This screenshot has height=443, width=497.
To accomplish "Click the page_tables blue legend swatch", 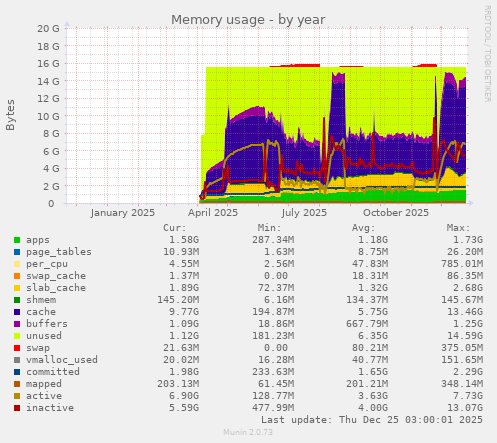I will tap(17, 252).
